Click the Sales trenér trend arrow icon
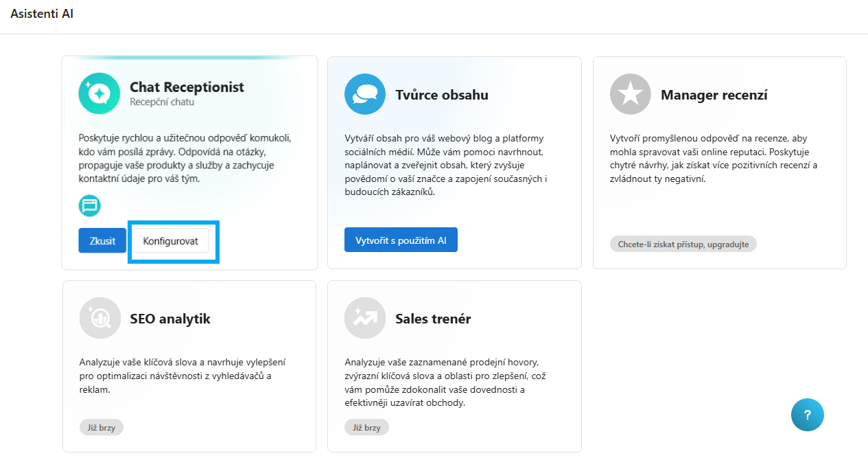 [x=365, y=318]
